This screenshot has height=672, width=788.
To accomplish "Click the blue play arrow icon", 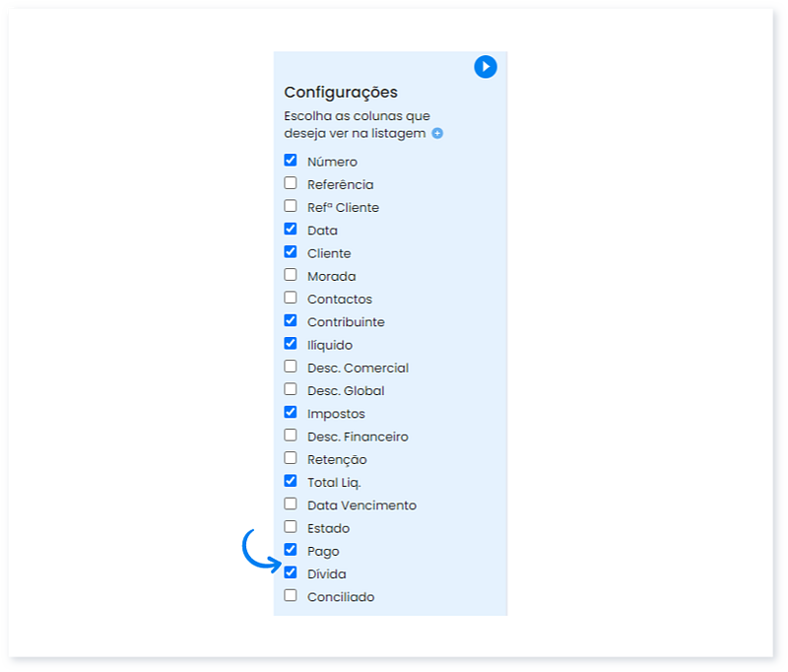I will pyautogui.click(x=485, y=66).
